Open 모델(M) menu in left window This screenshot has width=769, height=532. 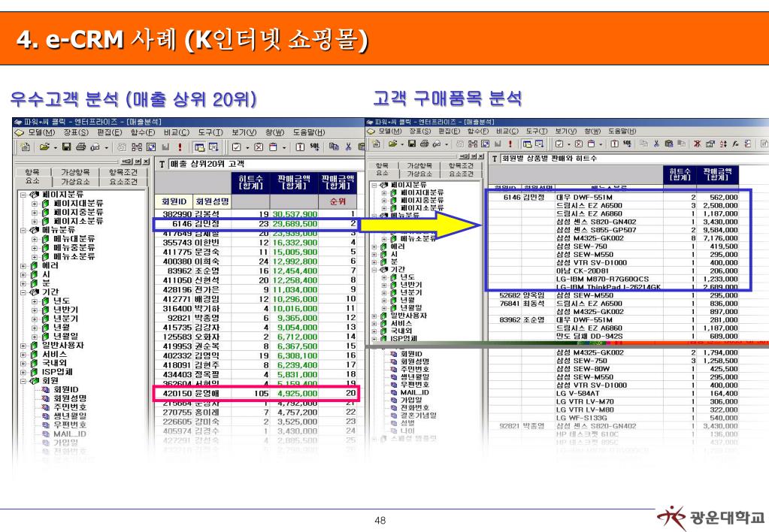pos(41,132)
